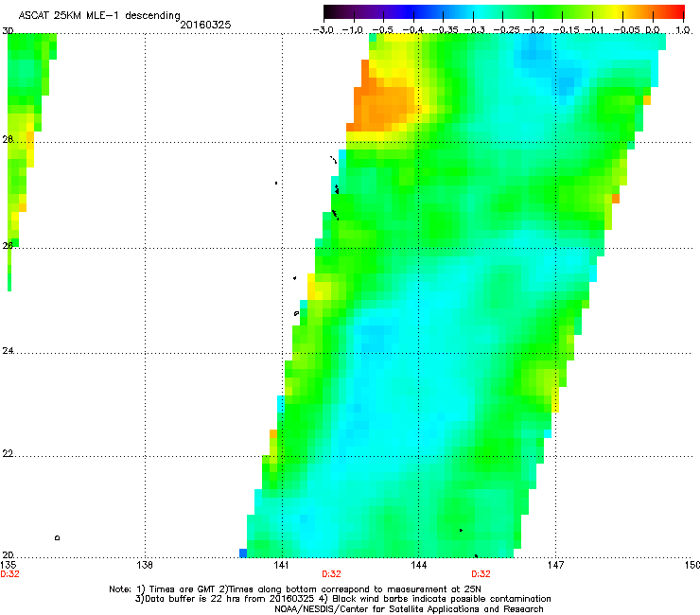
Task: Click the 'ASCAT 25KM MLE-1 descending' title
Action: click(x=99, y=16)
